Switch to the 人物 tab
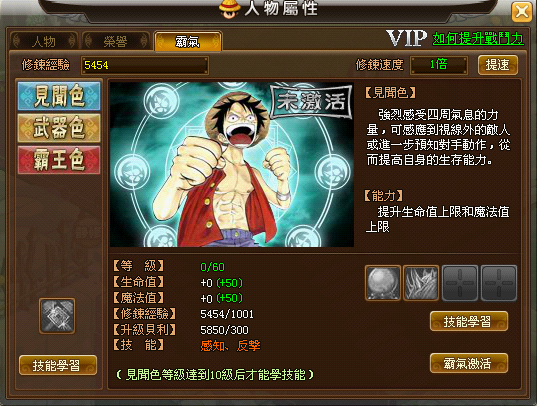The image size is (538, 407). (44, 41)
